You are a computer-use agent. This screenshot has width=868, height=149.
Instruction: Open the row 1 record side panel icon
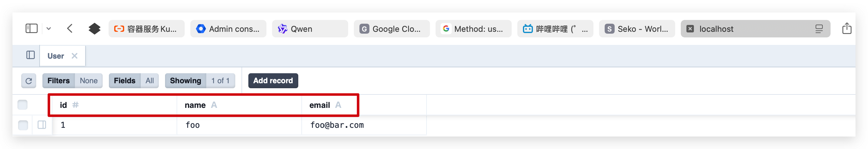click(x=42, y=125)
